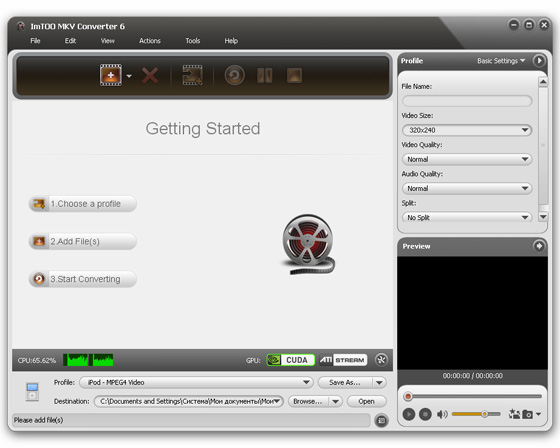560x448 pixels.
Task: Open the iPod - MPEG4 Video profile dropdown
Action: pyautogui.click(x=196, y=382)
